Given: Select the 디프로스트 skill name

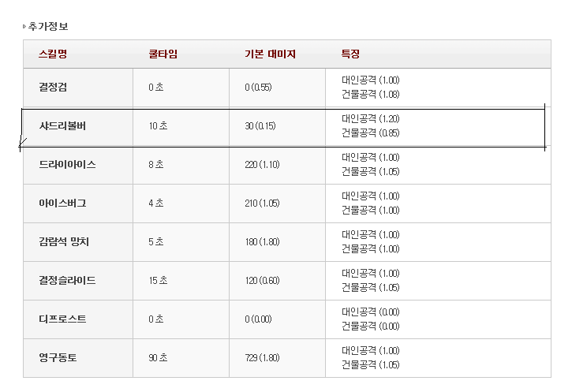Looking at the screenshot, I should tap(62, 319).
